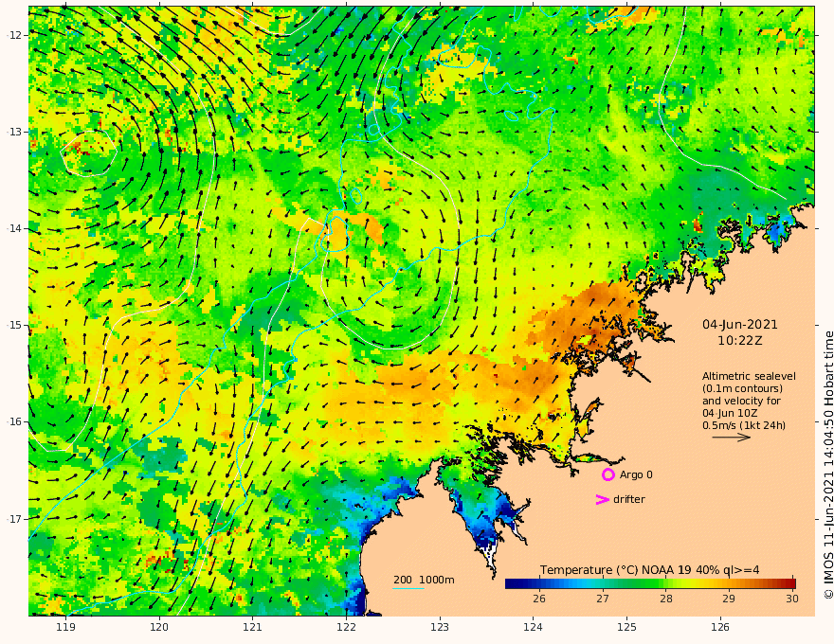Click the '(0.1m contours)' legend line
This screenshot has width=834, height=644.
tap(742, 388)
